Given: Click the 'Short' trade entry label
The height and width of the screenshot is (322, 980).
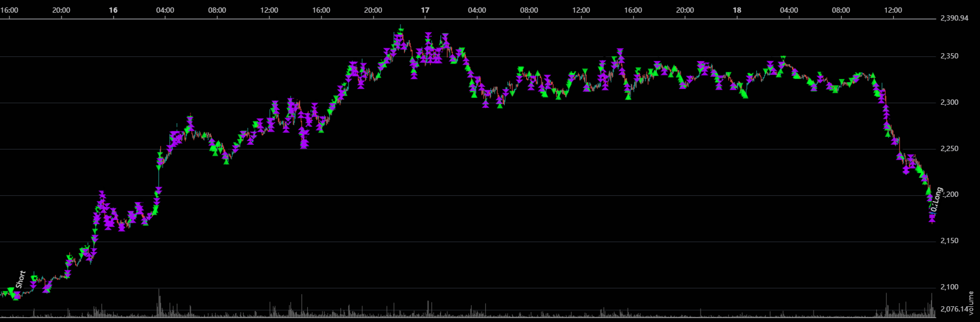Looking at the screenshot, I should (21, 279).
